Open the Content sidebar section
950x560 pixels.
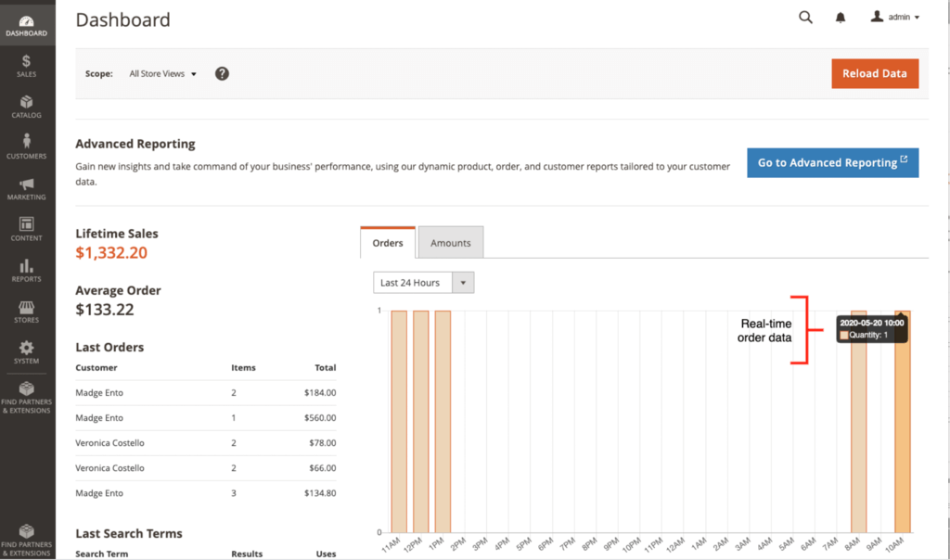click(27, 229)
